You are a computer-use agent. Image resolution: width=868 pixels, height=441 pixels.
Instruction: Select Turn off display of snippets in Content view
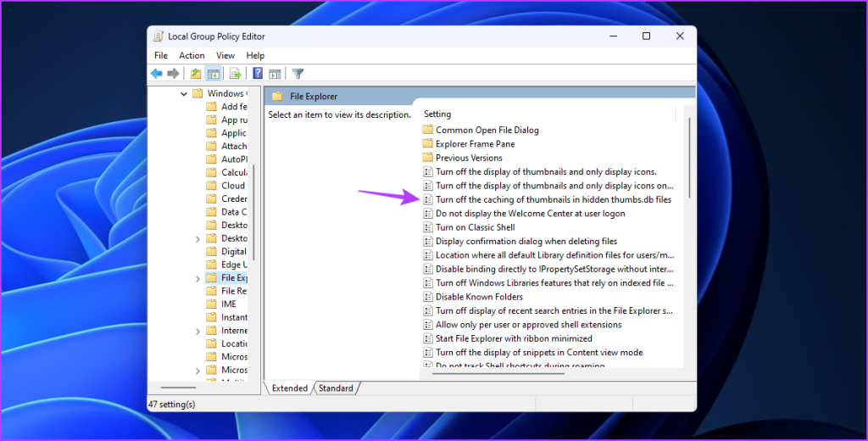pos(532,352)
